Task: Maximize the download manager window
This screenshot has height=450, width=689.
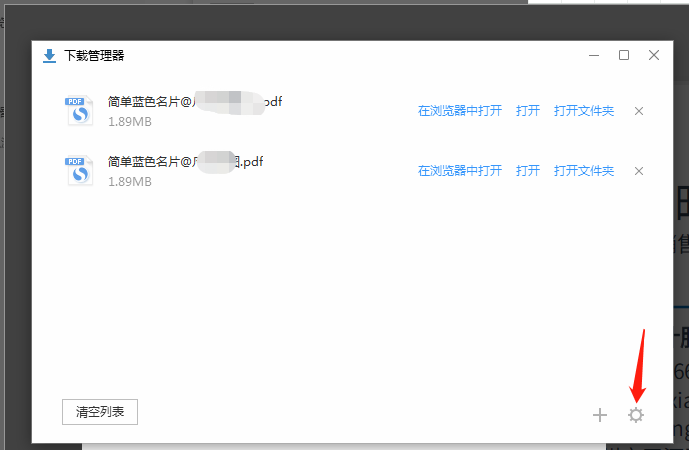Action: (x=624, y=55)
